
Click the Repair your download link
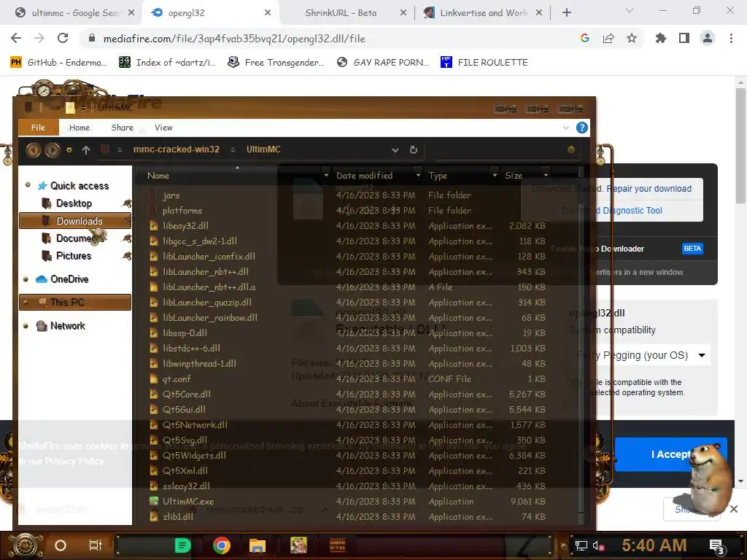[x=649, y=189]
